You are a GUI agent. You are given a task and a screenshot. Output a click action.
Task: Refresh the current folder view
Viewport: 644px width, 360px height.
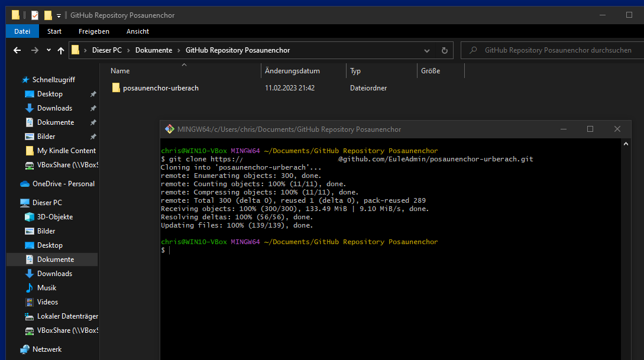point(444,50)
